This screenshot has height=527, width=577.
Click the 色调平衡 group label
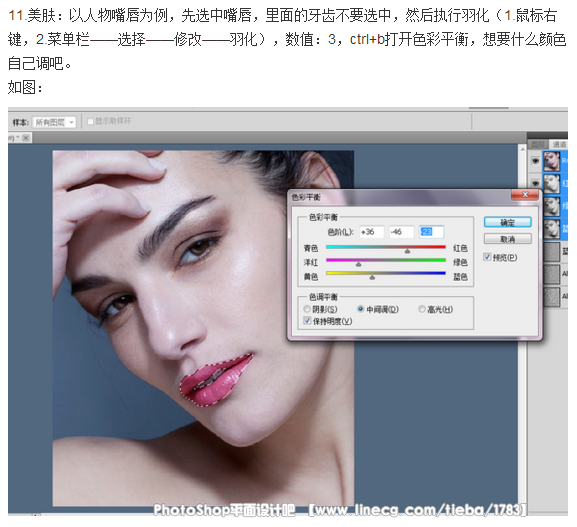(323, 297)
